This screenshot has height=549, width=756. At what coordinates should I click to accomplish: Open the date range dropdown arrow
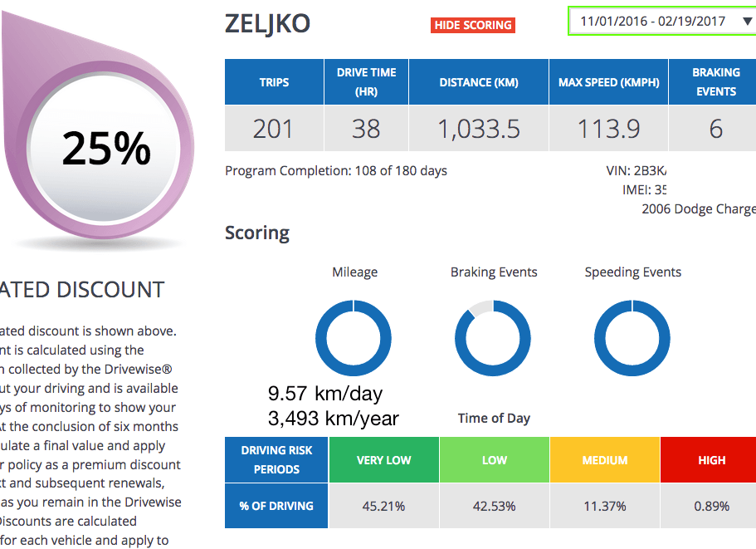(x=746, y=22)
